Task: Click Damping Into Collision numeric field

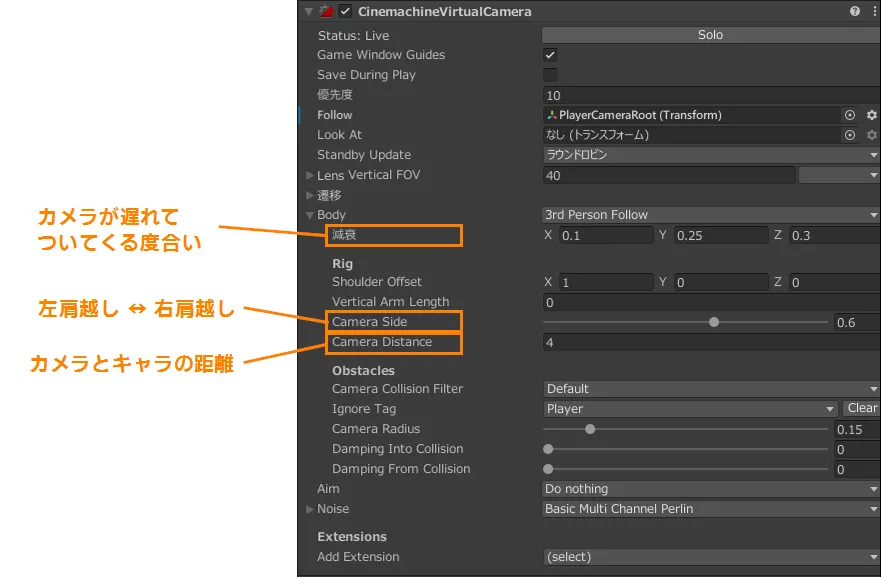Action: click(x=857, y=449)
